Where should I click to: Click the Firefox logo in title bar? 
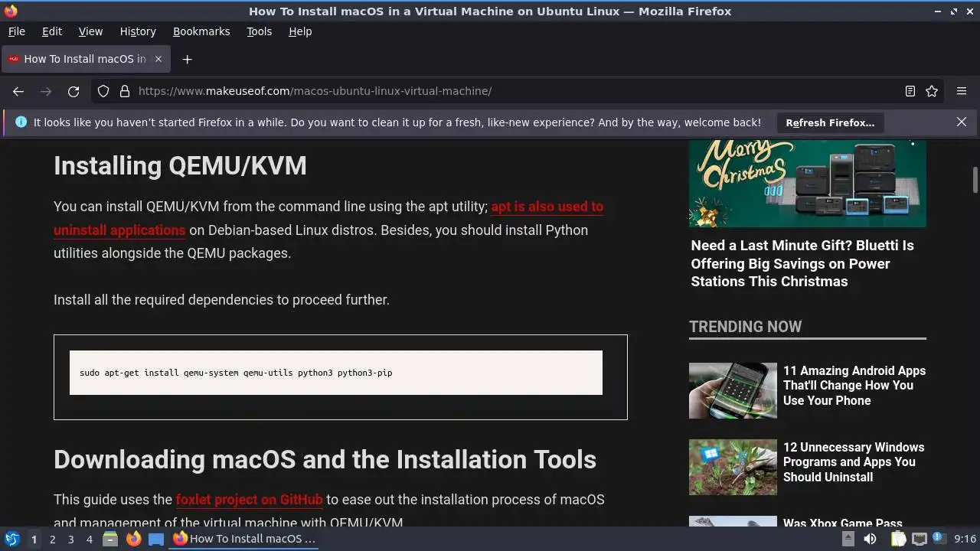[x=11, y=11]
